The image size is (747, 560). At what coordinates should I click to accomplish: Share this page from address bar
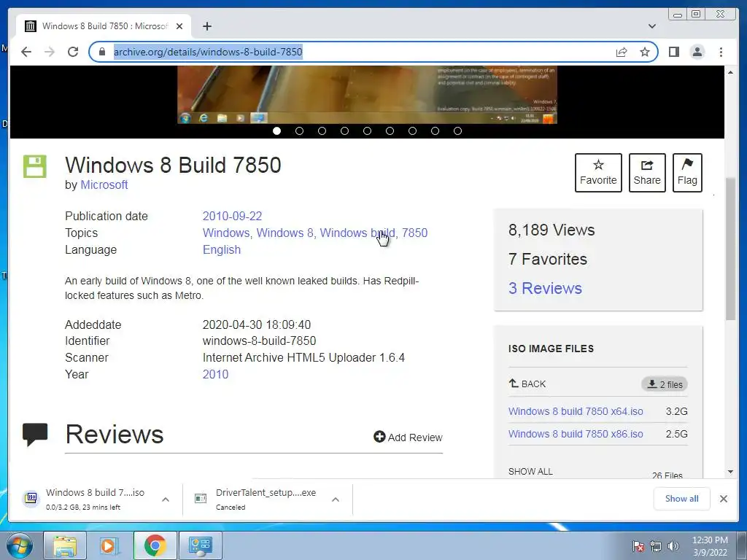[x=622, y=52]
